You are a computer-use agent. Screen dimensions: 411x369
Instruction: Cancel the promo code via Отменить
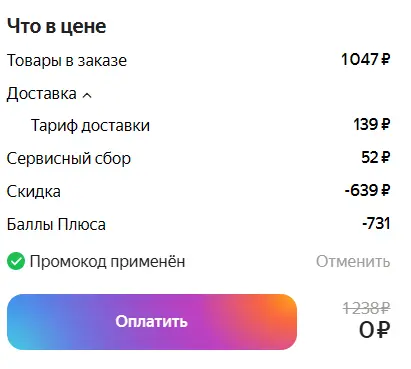(353, 261)
